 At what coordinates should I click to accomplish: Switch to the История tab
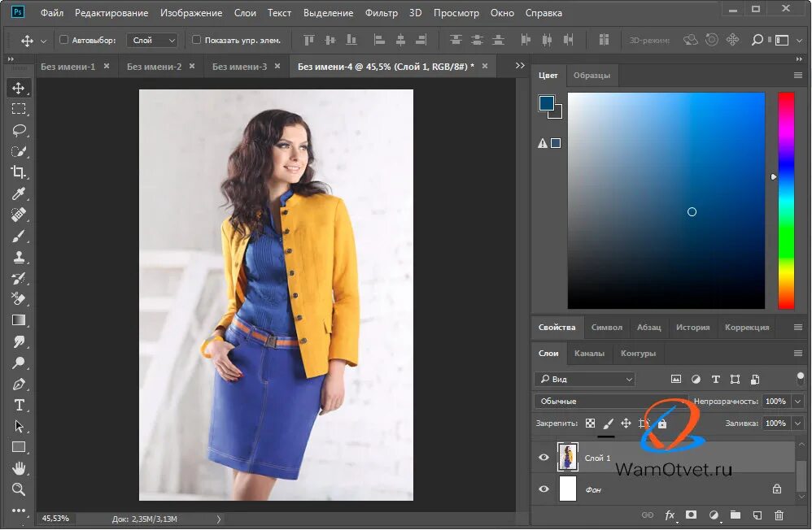pyautogui.click(x=692, y=327)
